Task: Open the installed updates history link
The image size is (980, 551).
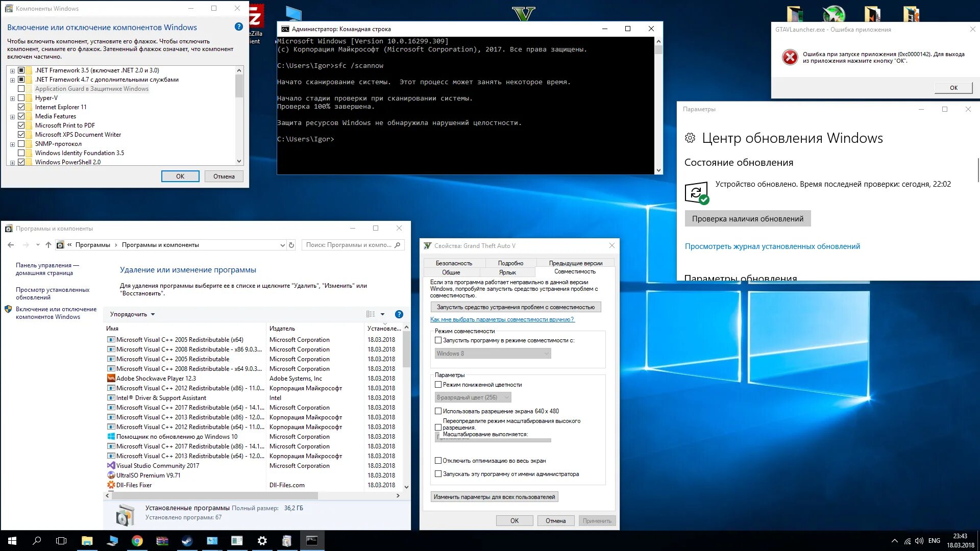Action: coord(772,246)
